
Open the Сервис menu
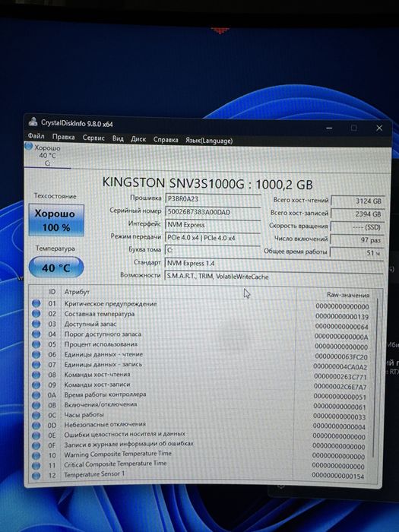[93, 138]
